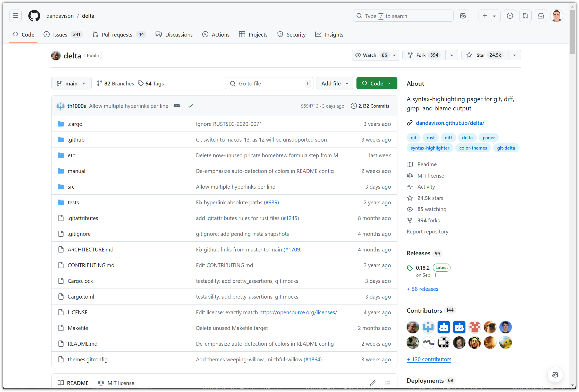Click the pull requests icon in header

pyautogui.click(x=525, y=16)
